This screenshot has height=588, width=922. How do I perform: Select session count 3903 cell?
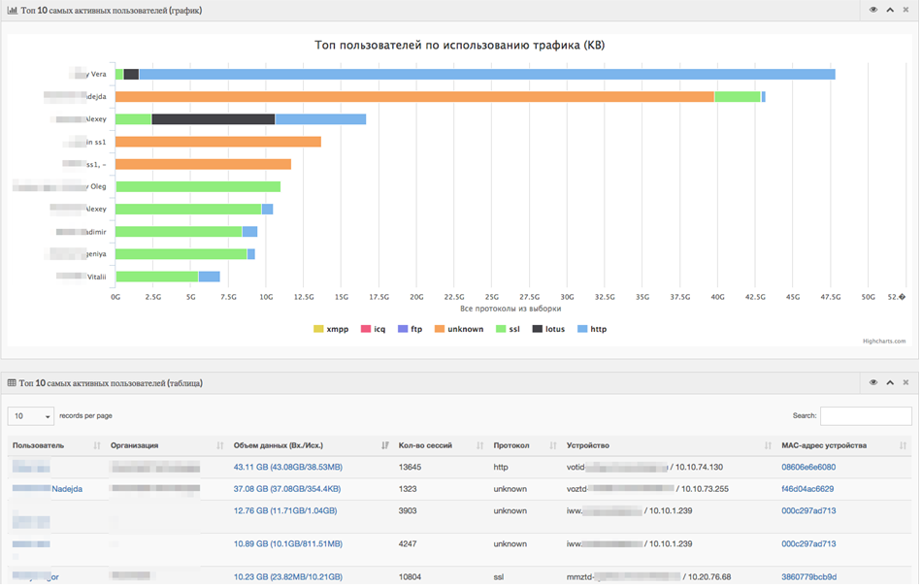[x=408, y=511]
